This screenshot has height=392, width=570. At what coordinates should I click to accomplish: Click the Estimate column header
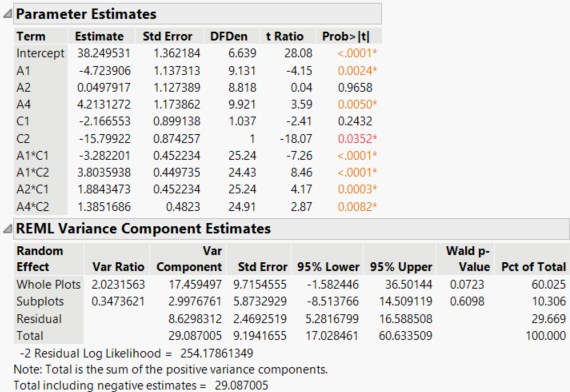click(x=99, y=36)
